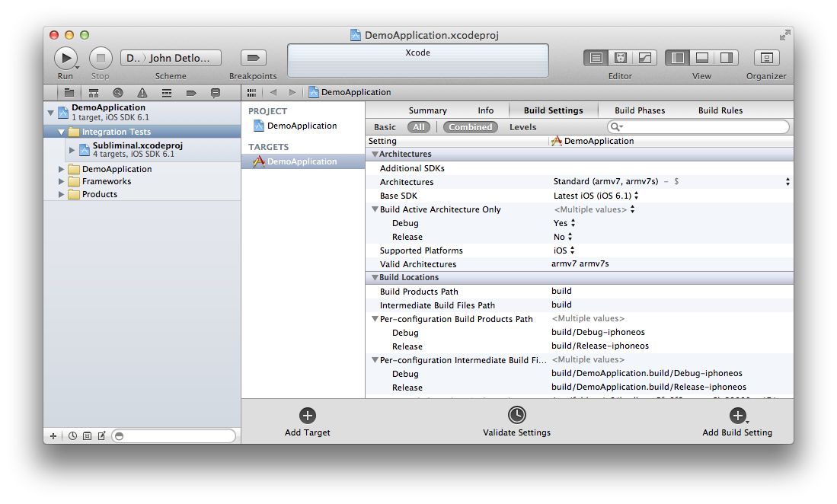Open the Scheme selector
The width and height of the screenshot is (837, 504).
click(171, 58)
